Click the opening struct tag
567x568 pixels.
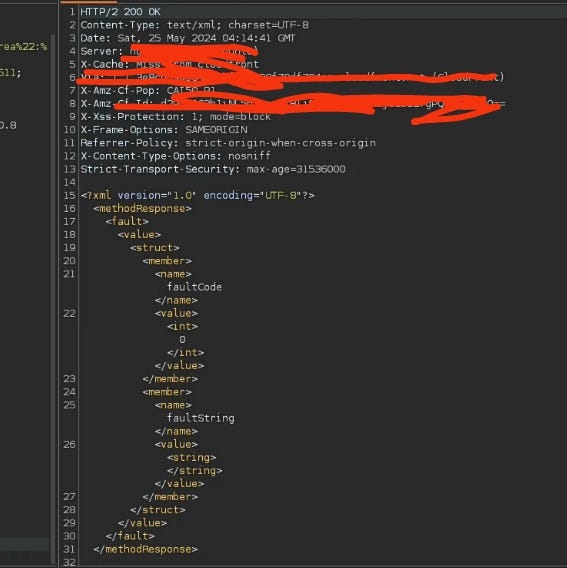coord(154,248)
